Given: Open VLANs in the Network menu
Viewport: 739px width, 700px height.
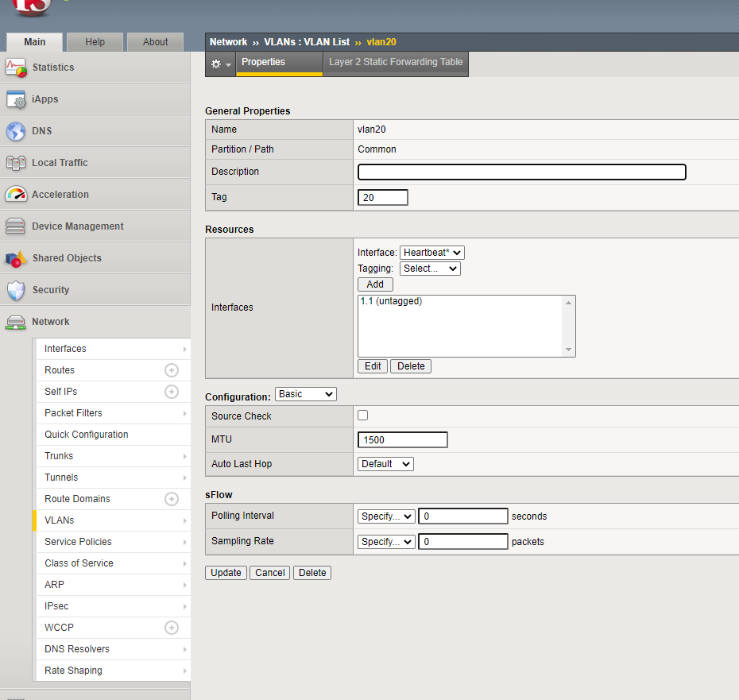Looking at the screenshot, I should [x=60, y=520].
